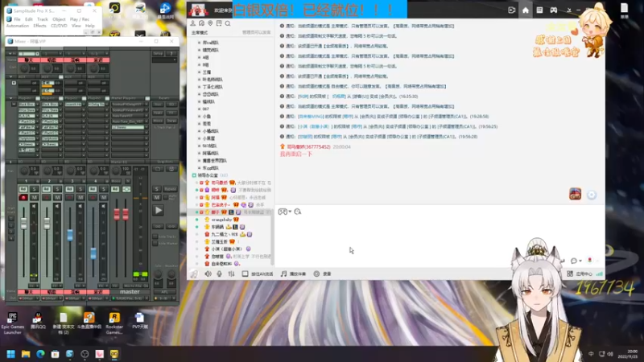This screenshot has width=644, height=362.
Task: Open Microsoft Edge from taskbar
Action: pos(40,354)
